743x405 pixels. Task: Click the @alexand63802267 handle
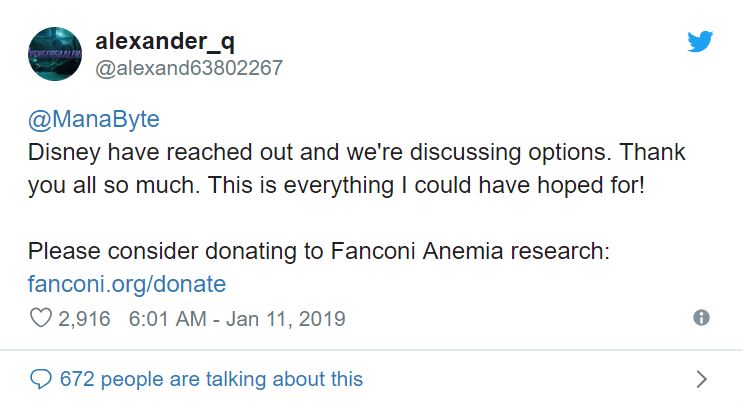click(189, 68)
